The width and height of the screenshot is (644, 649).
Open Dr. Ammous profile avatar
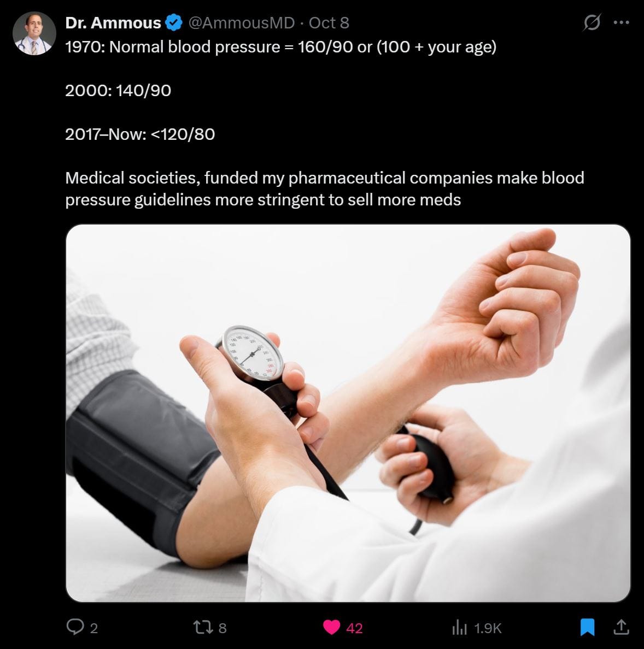pyautogui.click(x=34, y=33)
